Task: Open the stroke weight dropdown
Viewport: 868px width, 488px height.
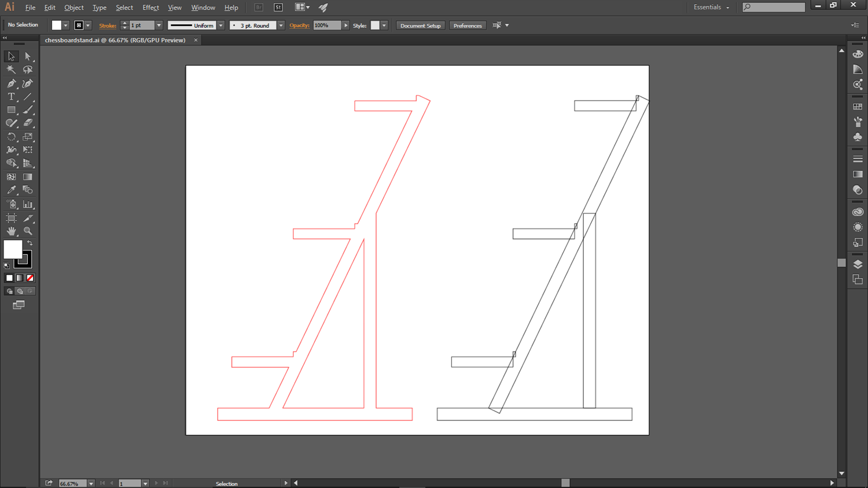Action: 159,25
